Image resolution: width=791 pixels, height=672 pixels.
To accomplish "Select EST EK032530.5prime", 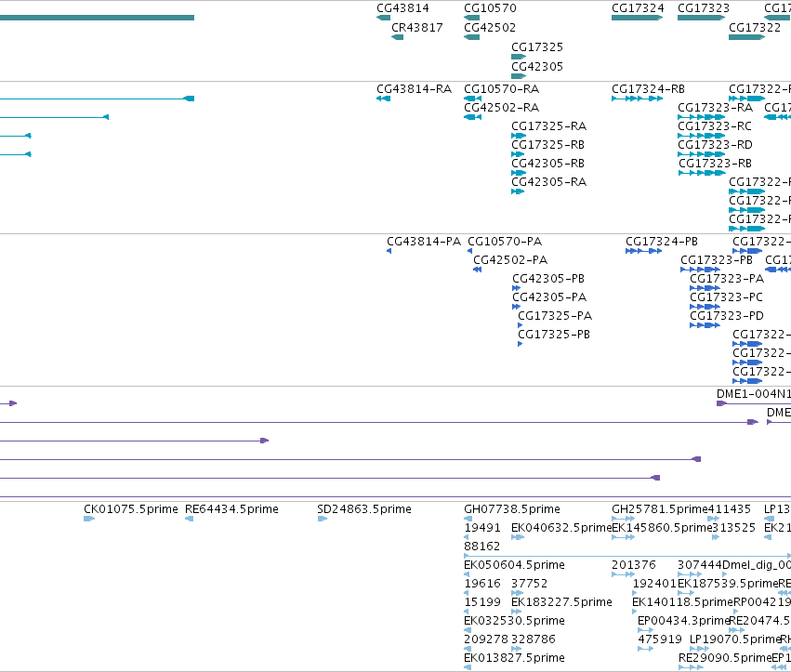I will click(x=514, y=622).
